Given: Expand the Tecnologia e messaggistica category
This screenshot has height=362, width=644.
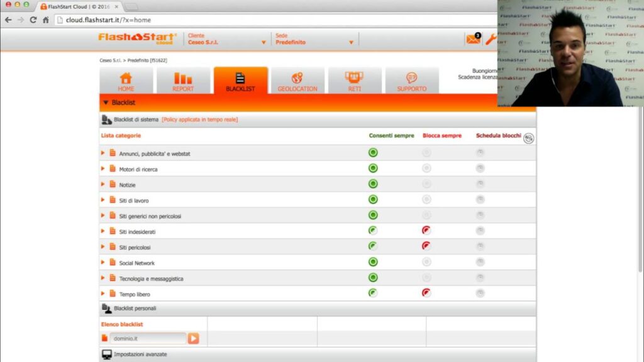Looking at the screenshot, I should click(103, 278).
